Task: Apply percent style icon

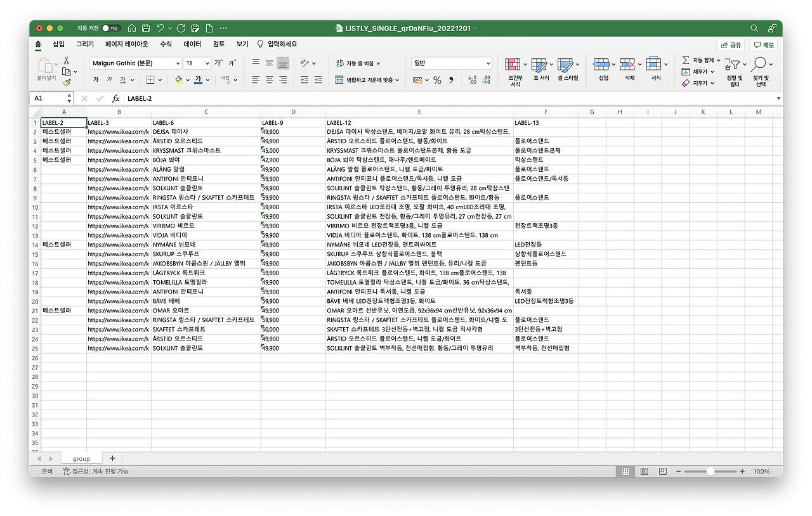Action: tap(437, 80)
